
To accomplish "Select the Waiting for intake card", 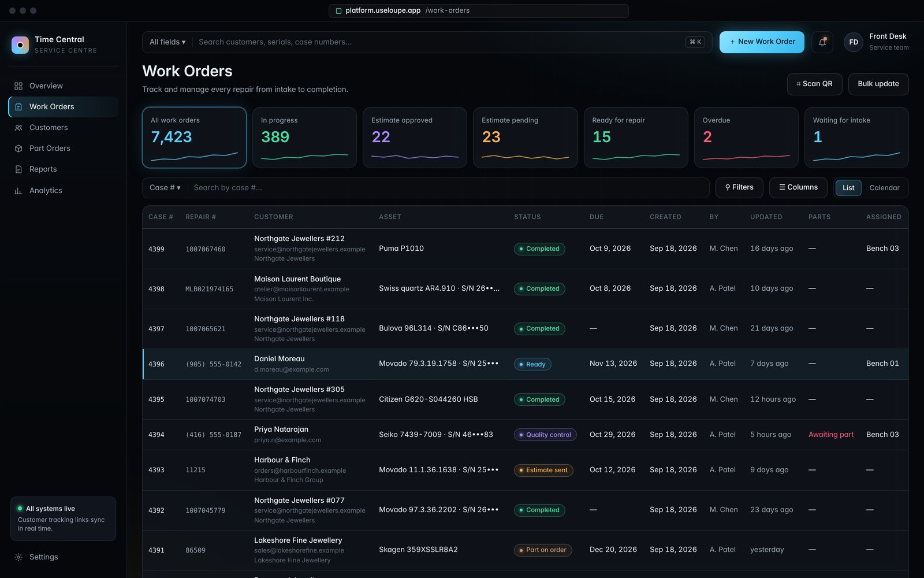I will [x=856, y=138].
